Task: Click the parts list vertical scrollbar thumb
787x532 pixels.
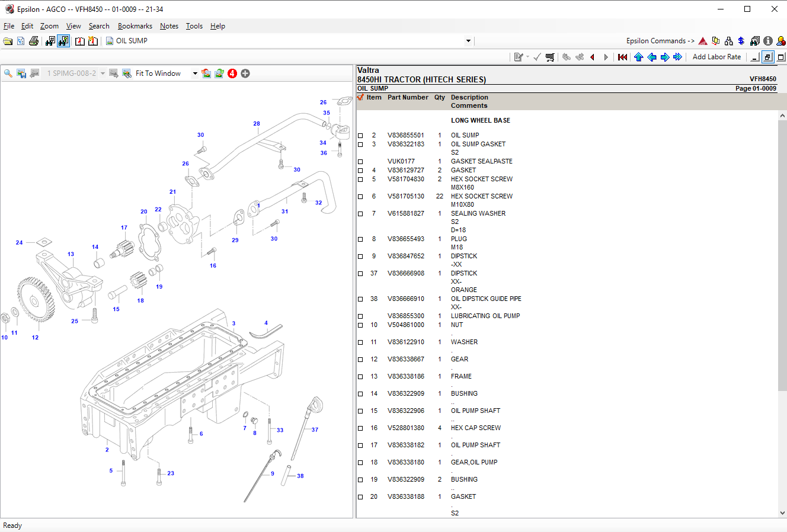Action: (782, 255)
